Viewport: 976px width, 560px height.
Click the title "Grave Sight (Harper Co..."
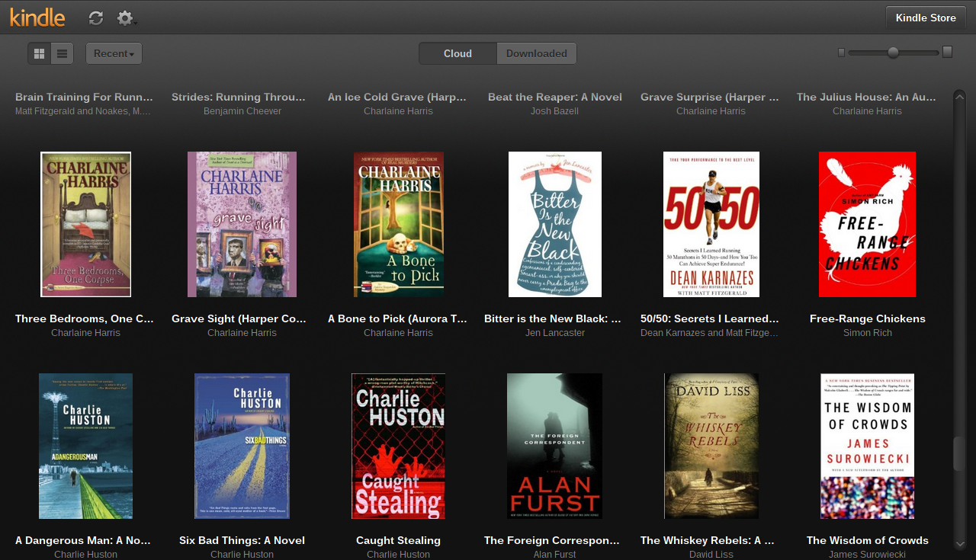point(239,318)
